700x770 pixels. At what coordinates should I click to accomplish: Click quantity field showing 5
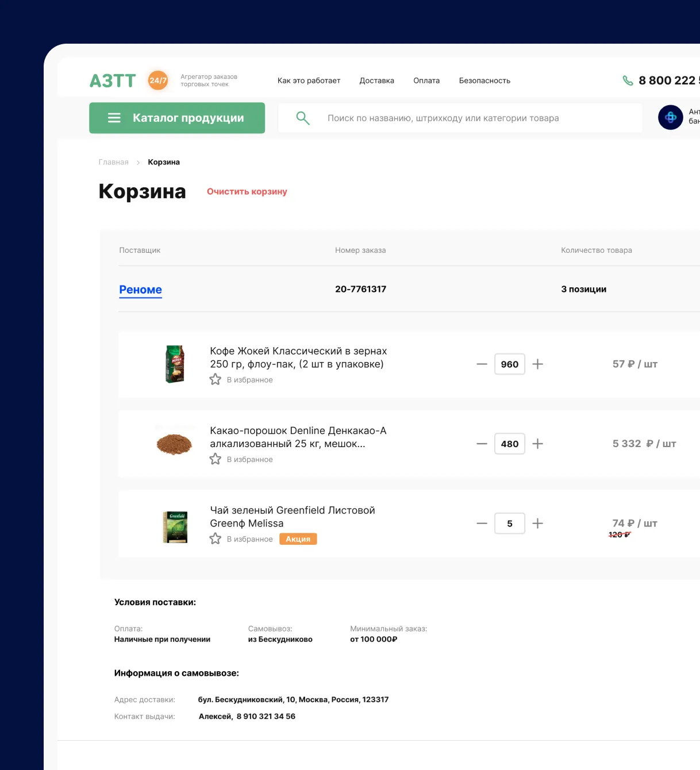click(x=510, y=523)
